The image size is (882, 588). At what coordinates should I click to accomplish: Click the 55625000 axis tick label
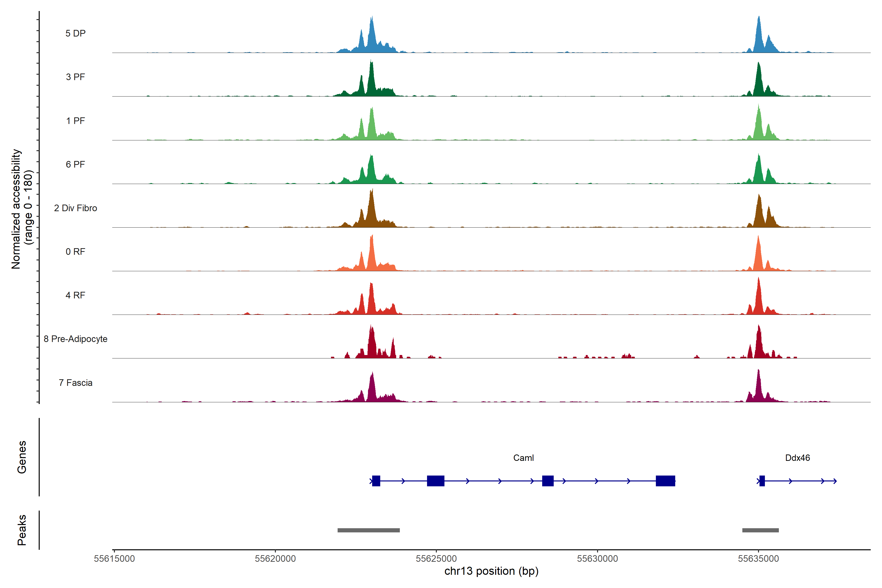tap(436, 558)
